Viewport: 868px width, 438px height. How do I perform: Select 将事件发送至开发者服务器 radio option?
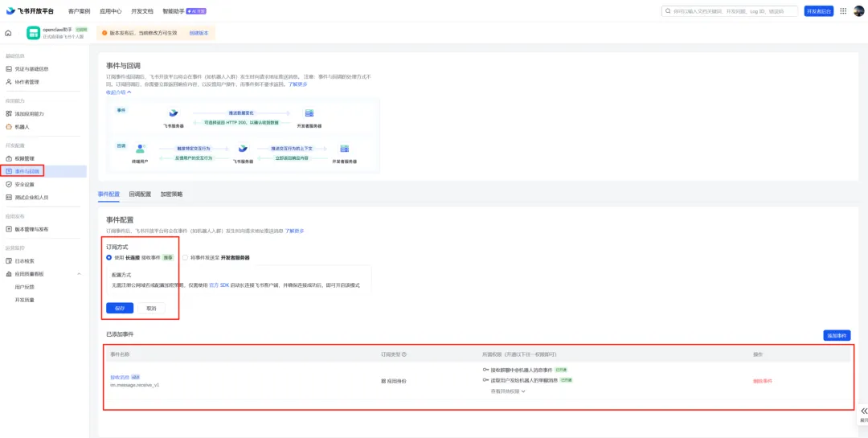click(185, 257)
